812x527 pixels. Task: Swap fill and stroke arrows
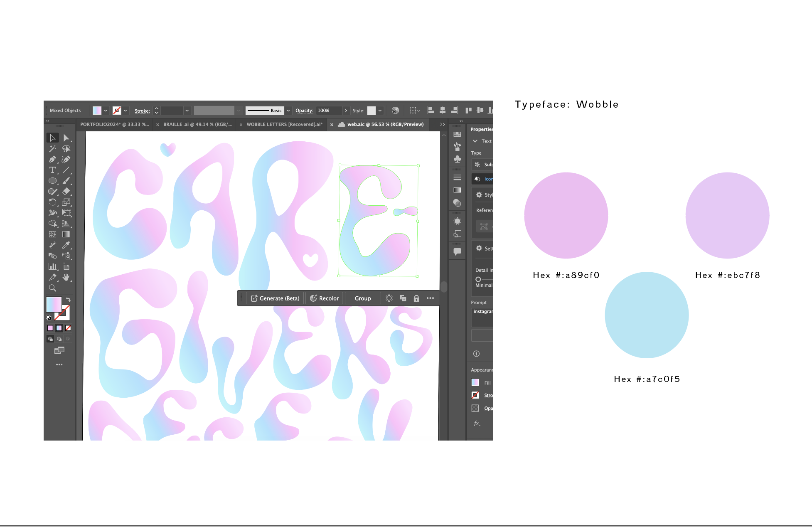69,299
